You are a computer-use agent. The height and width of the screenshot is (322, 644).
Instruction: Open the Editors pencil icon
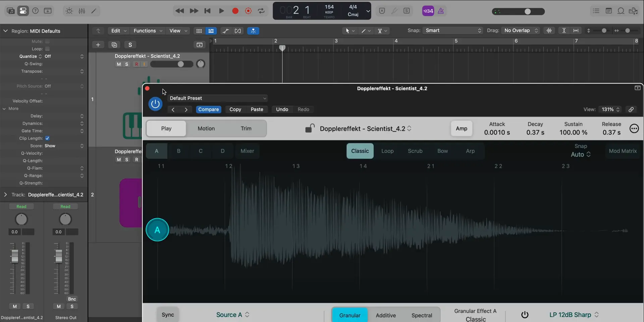pos(94,11)
